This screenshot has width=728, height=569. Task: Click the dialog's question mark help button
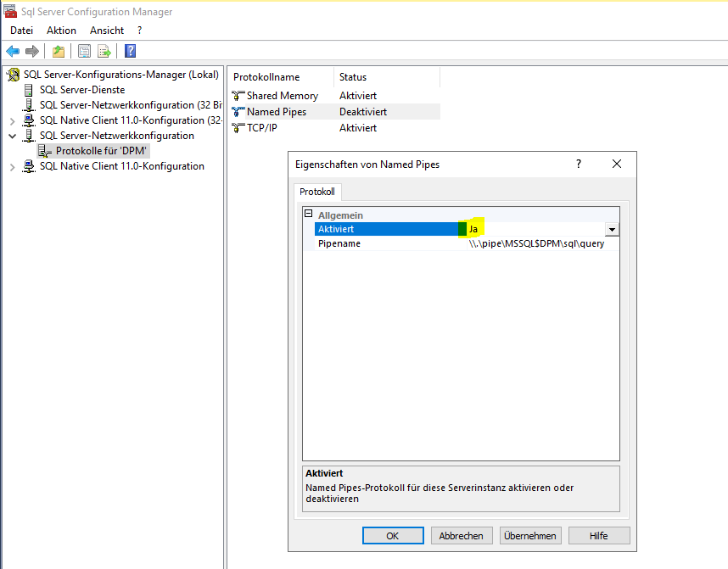click(x=579, y=164)
